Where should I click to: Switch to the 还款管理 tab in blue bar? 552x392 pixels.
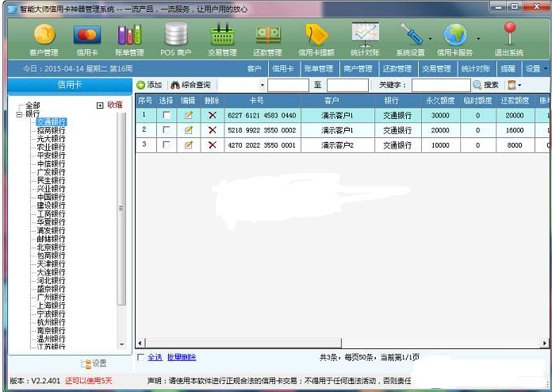tap(397, 69)
